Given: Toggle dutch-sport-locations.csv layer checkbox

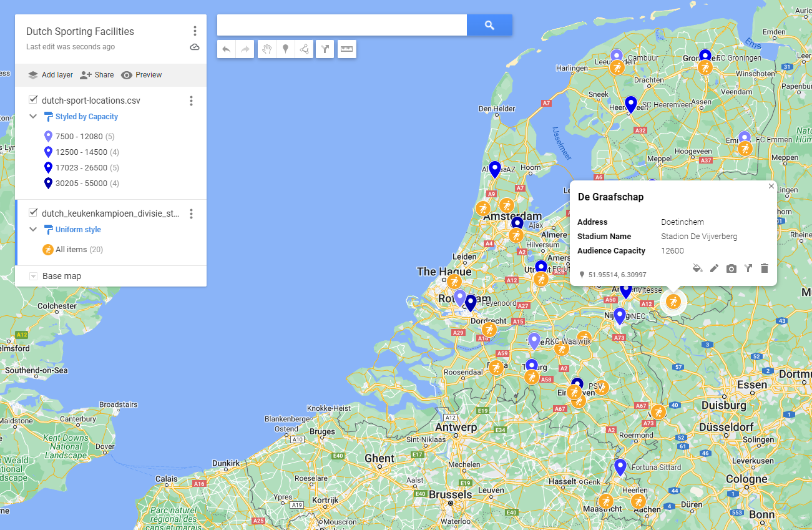Looking at the screenshot, I should coord(34,100).
